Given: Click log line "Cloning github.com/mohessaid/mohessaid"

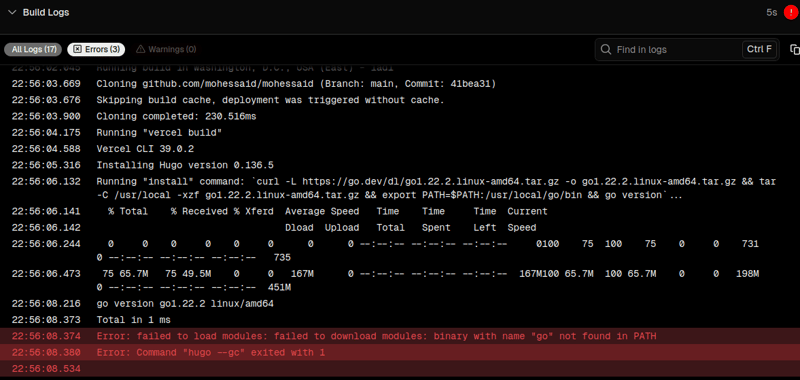Looking at the screenshot, I should pyautogui.click(x=296, y=84).
